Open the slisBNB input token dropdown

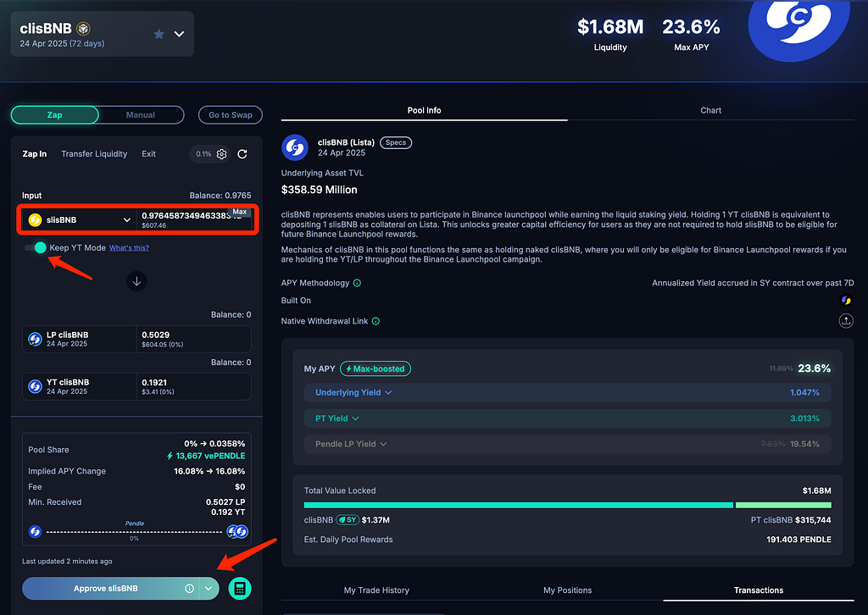(80, 220)
